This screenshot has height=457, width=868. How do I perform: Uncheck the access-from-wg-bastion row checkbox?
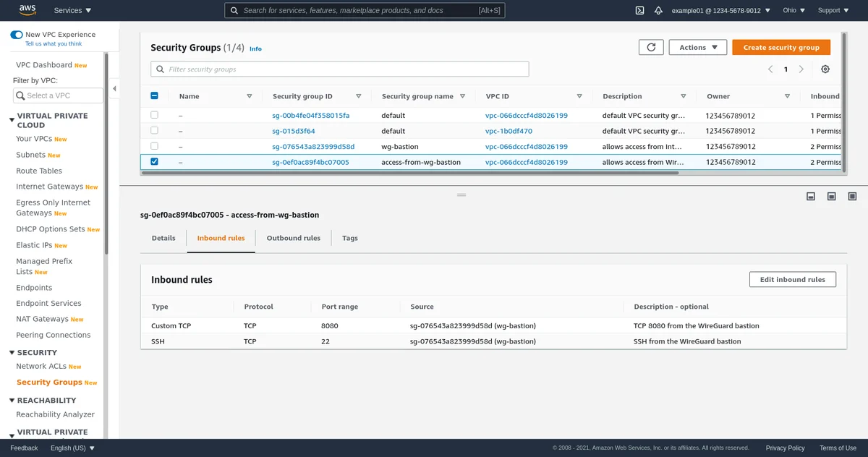pos(154,162)
